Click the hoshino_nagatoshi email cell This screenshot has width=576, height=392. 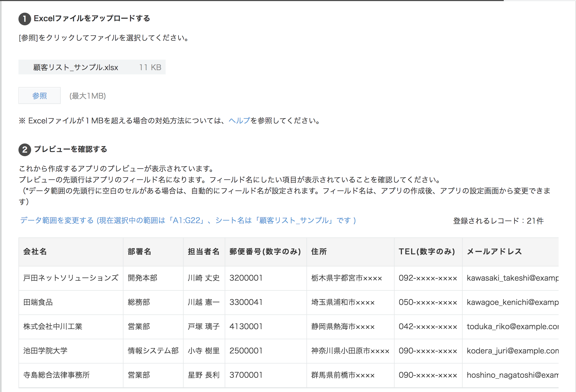pos(510,375)
